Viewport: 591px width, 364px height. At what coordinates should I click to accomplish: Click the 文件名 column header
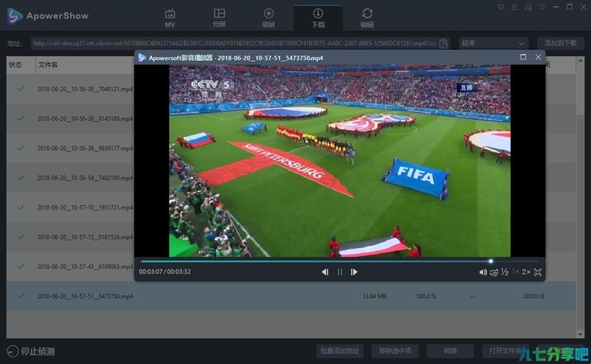(x=48, y=65)
